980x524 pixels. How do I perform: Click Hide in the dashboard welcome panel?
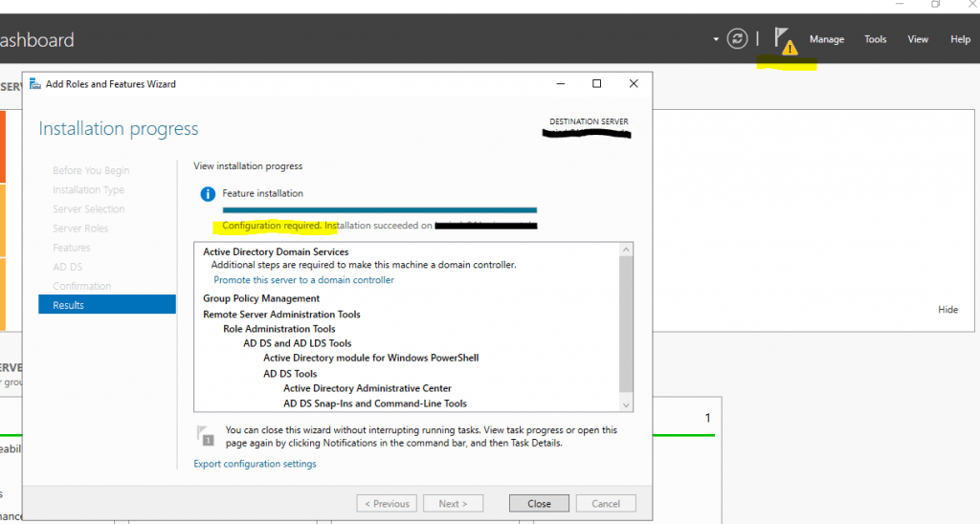click(947, 309)
